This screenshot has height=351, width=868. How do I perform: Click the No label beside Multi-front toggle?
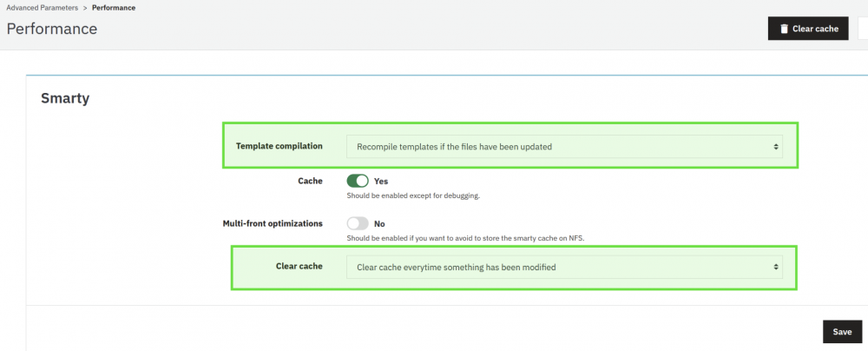(x=379, y=223)
